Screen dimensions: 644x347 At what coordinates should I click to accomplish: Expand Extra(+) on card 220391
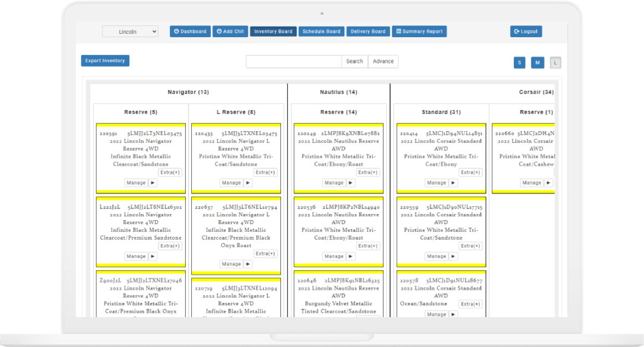(x=170, y=173)
